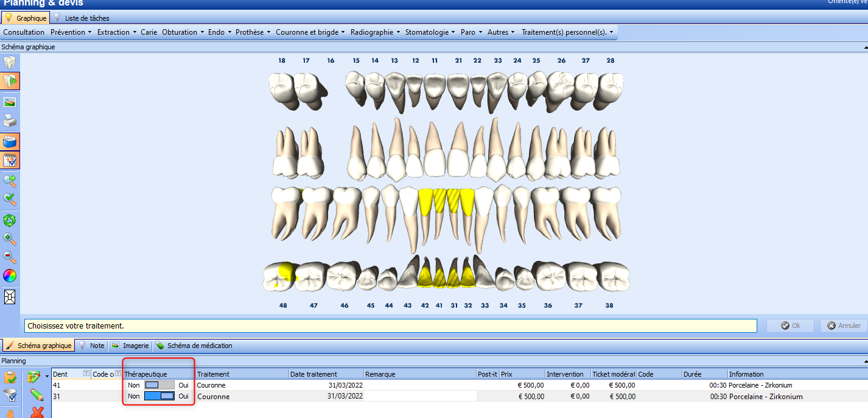Click the clipboard with checkmark icon

[10, 377]
